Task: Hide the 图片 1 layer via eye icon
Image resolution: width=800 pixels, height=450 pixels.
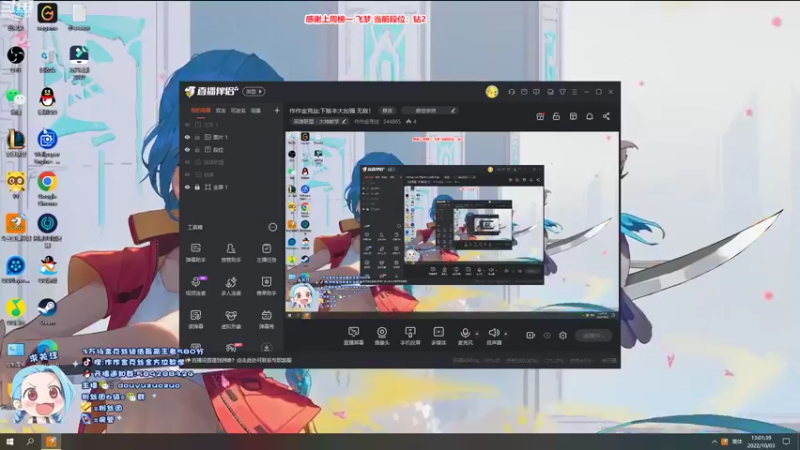Action: pyautogui.click(x=187, y=137)
